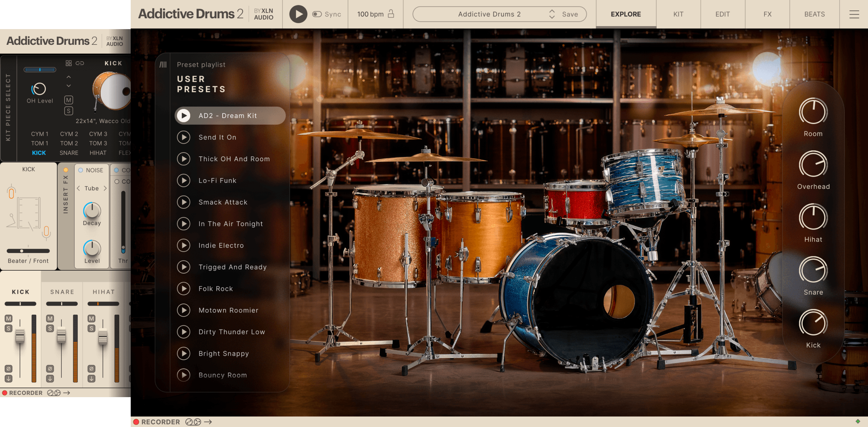
Task: Select the Bouncy Room preset name
Action: 223,375
